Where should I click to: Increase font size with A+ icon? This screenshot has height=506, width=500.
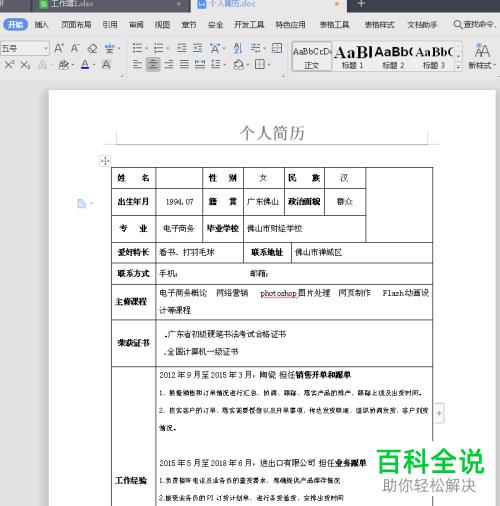[59, 48]
